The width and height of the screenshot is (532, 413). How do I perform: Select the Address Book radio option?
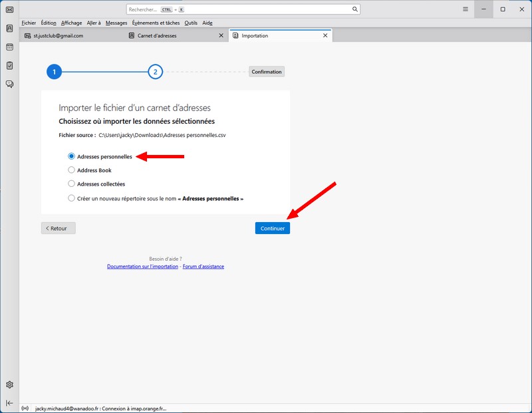pyautogui.click(x=72, y=170)
